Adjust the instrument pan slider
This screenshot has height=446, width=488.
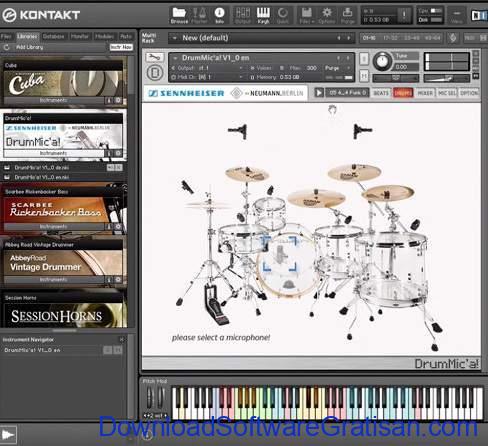[395, 78]
